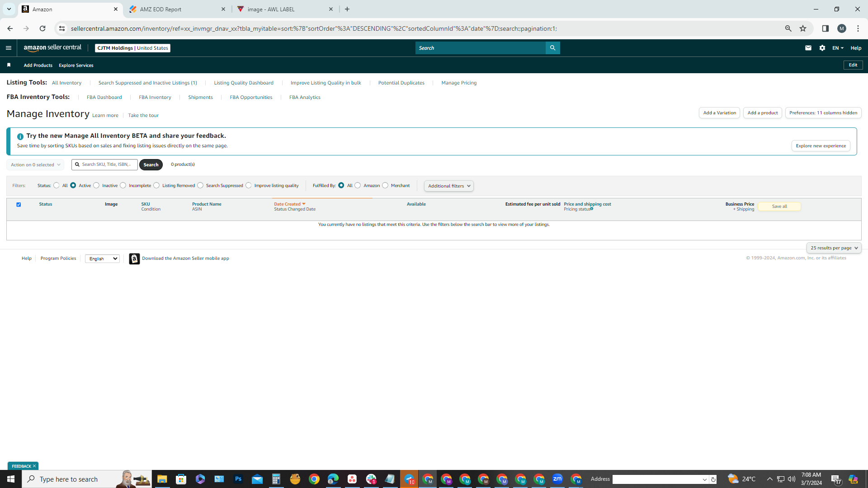Open the English language selector
The image size is (868, 488).
pyautogui.click(x=102, y=258)
